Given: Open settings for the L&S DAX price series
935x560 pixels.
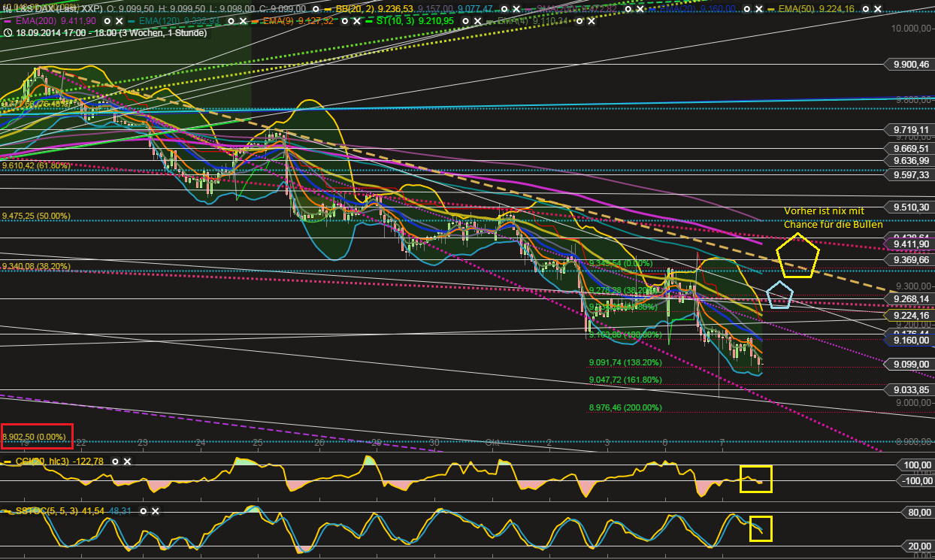Looking at the screenshot, I should (x=316, y=8).
